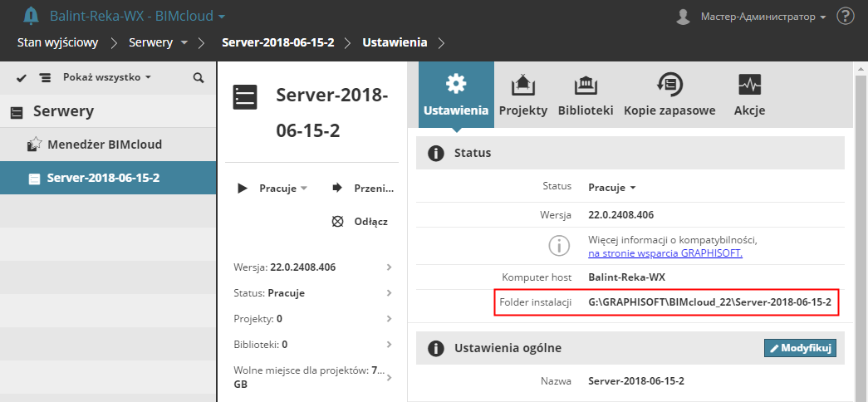Expand the Status: Pracuje row
Viewport: 868px width, 402px height.
click(x=313, y=293)
